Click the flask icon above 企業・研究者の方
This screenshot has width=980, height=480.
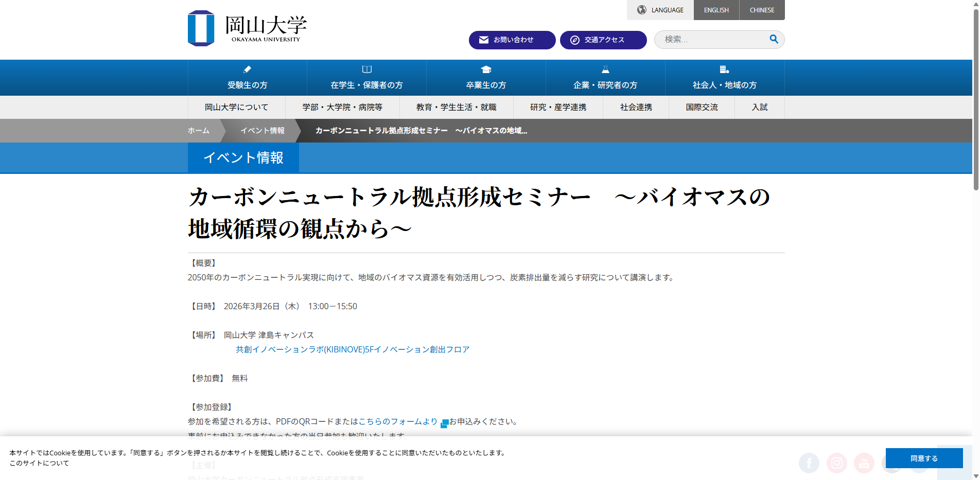(x=605, y=69)
